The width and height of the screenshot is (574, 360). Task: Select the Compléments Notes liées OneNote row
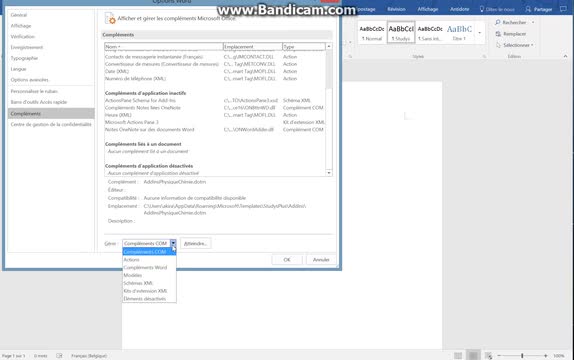[x=215, y=108]
